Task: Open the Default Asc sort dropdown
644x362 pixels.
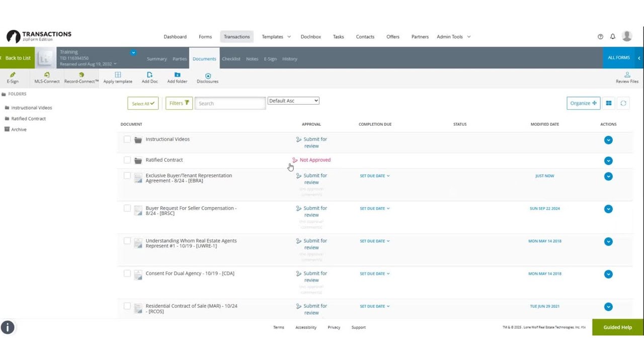Action: click(293, 101)
